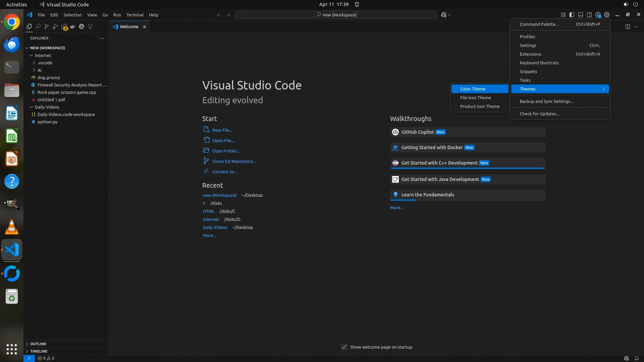Open the Docker sidebar view
Screen dimensions: 644x362
73,26
